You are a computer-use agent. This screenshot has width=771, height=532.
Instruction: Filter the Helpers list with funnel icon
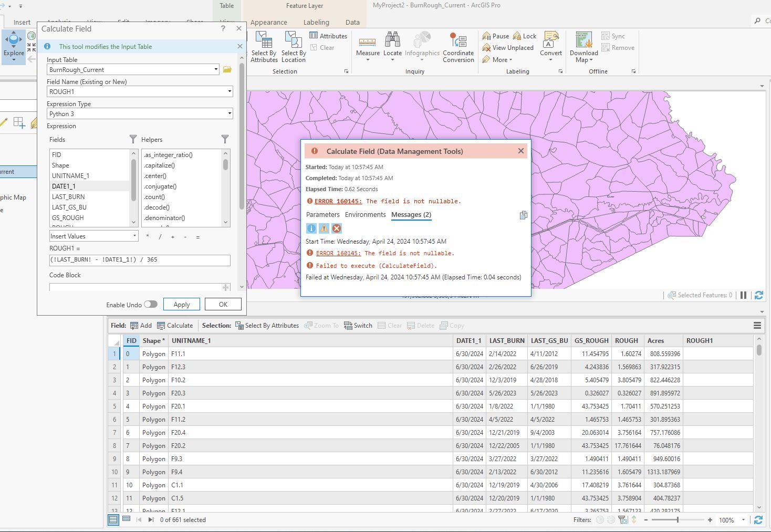coord(225,139)
